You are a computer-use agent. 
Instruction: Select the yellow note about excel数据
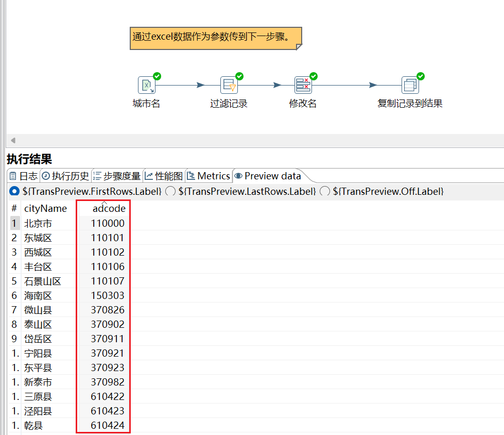click(x=216, y=38)
